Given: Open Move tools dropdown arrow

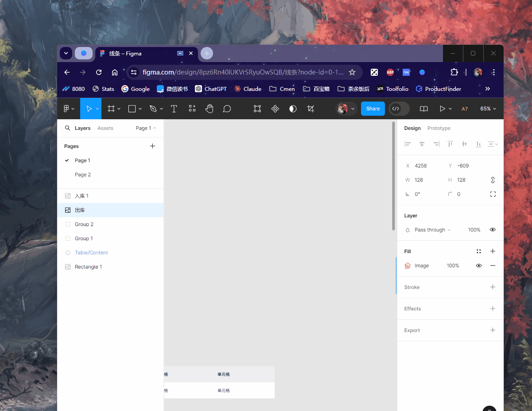Looking at the screenshot, I should point(97,109).
